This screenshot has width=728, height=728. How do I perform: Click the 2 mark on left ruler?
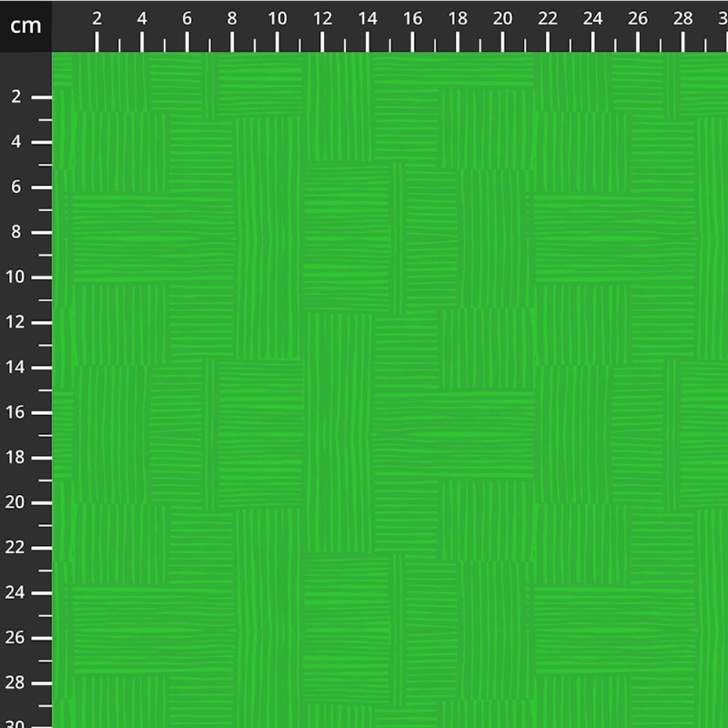(18, 97)
